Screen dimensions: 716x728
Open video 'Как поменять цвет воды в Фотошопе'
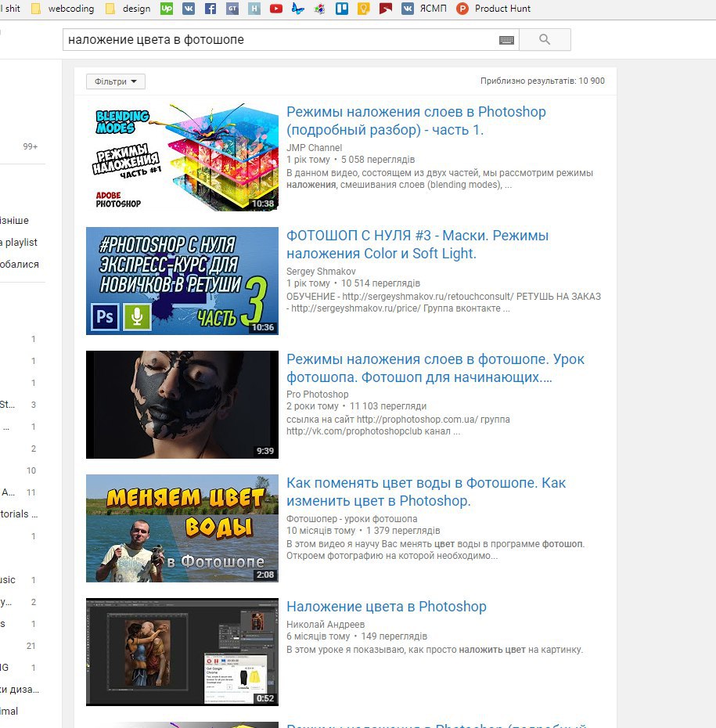point(426,492)
